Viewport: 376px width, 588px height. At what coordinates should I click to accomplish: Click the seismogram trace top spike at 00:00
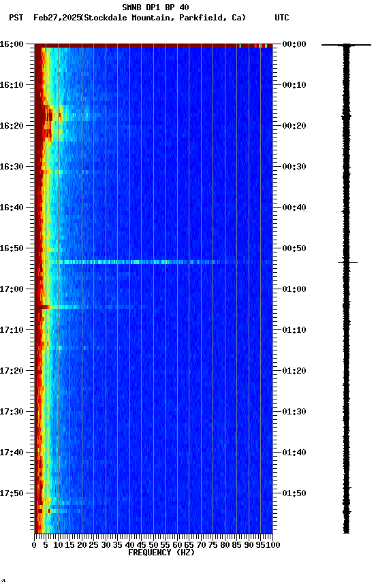point(346,45)
